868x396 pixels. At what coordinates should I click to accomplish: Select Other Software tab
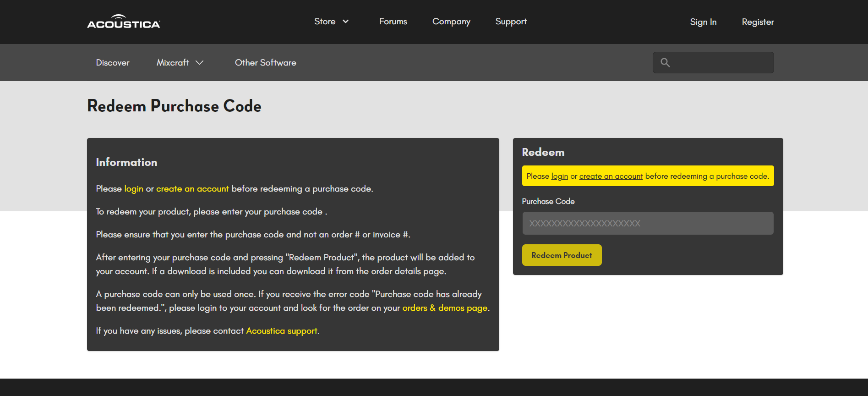265,63
